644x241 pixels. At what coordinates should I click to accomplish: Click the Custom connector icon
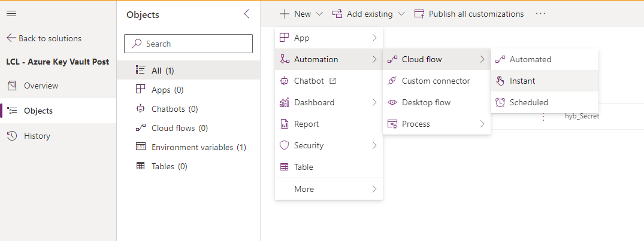392,81
